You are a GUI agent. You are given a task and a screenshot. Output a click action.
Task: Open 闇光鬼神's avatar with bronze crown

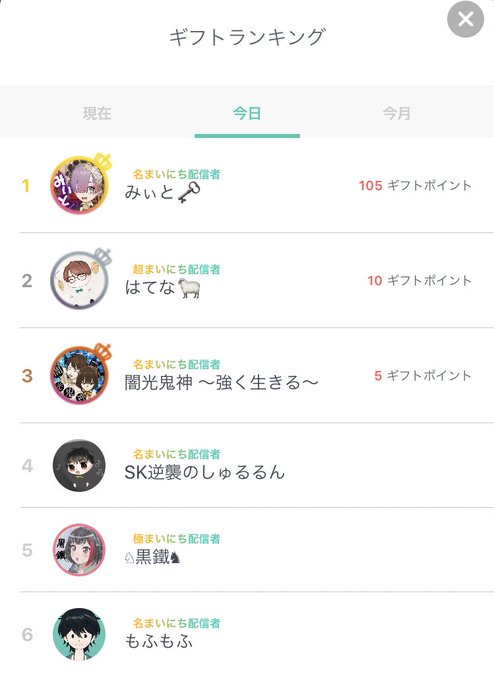[80, 375]
